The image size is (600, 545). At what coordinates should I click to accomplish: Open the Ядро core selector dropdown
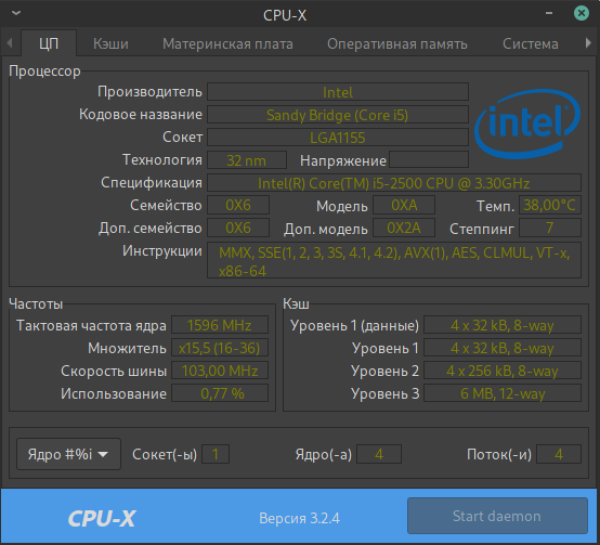pos(69,454)
